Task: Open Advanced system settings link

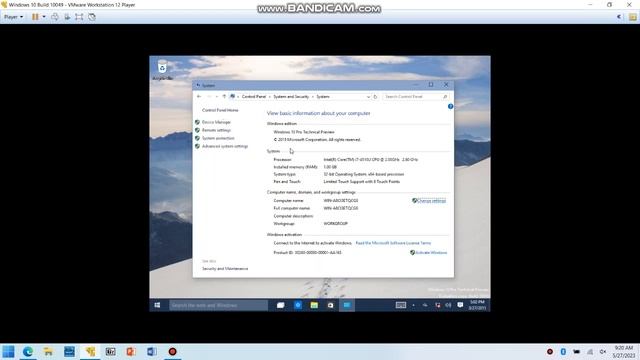Action: (x=225, y=146)
